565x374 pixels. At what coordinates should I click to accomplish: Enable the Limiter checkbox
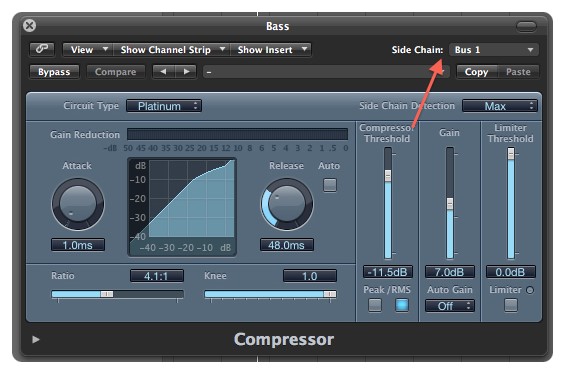511,306
